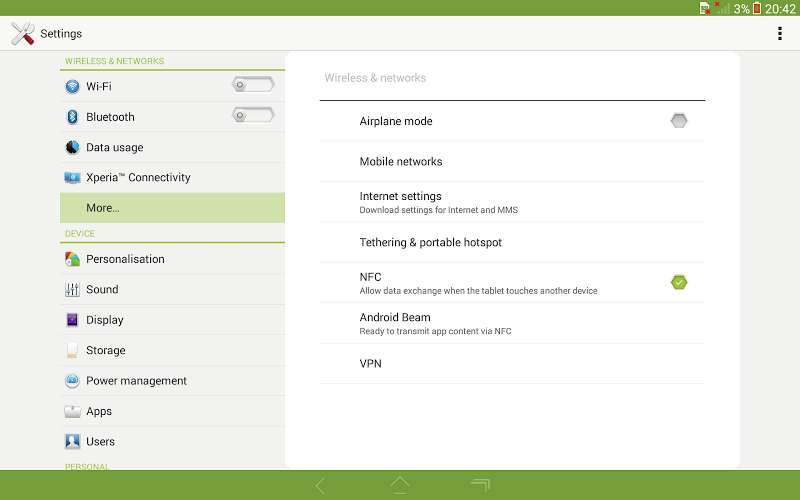This screenshot has height=500, width=800.
Task: Tap the signal strength icon in status bar
Action: click(x=723, y=8)
